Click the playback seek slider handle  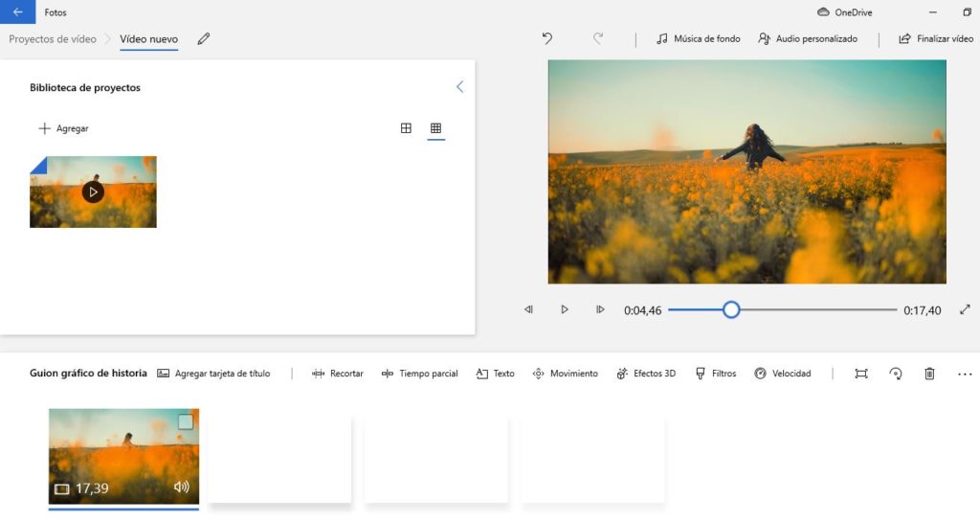(731, 309)
